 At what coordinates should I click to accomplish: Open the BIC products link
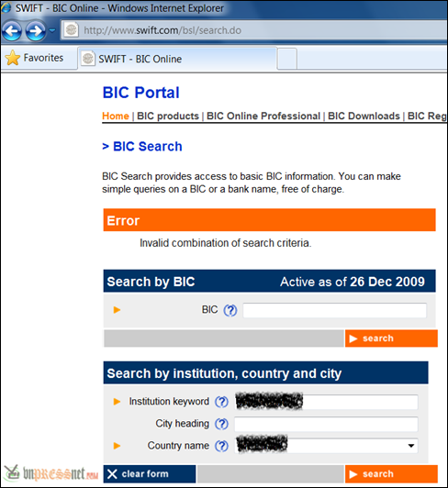click(168, 116)
